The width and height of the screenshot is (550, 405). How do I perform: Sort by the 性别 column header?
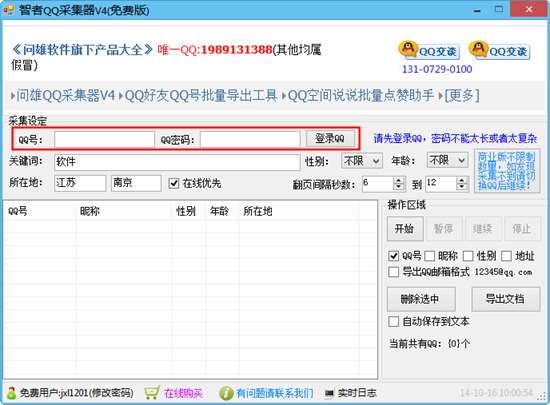(x=189, y=211)
